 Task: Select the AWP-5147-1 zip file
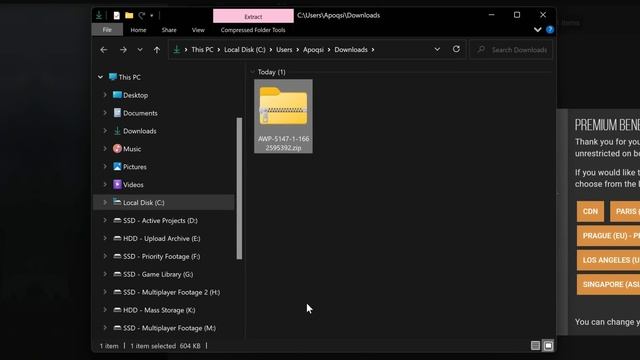click(283, 116)
